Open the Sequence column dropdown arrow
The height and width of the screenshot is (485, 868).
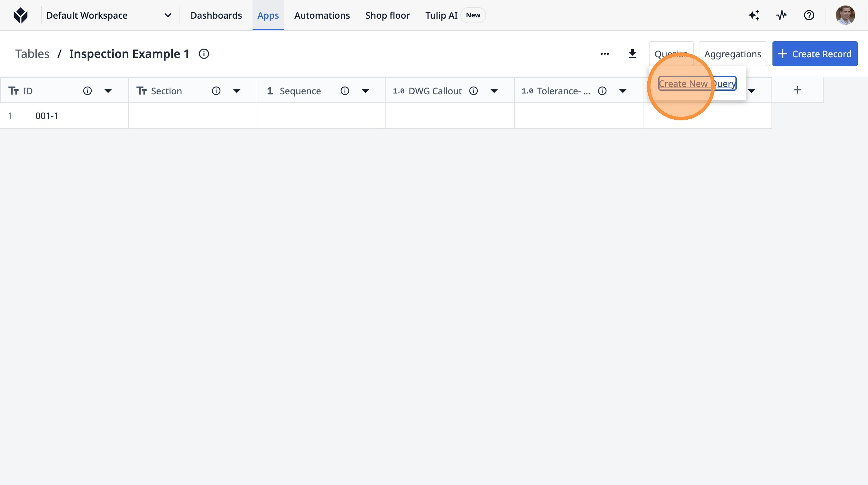[365, 91]
